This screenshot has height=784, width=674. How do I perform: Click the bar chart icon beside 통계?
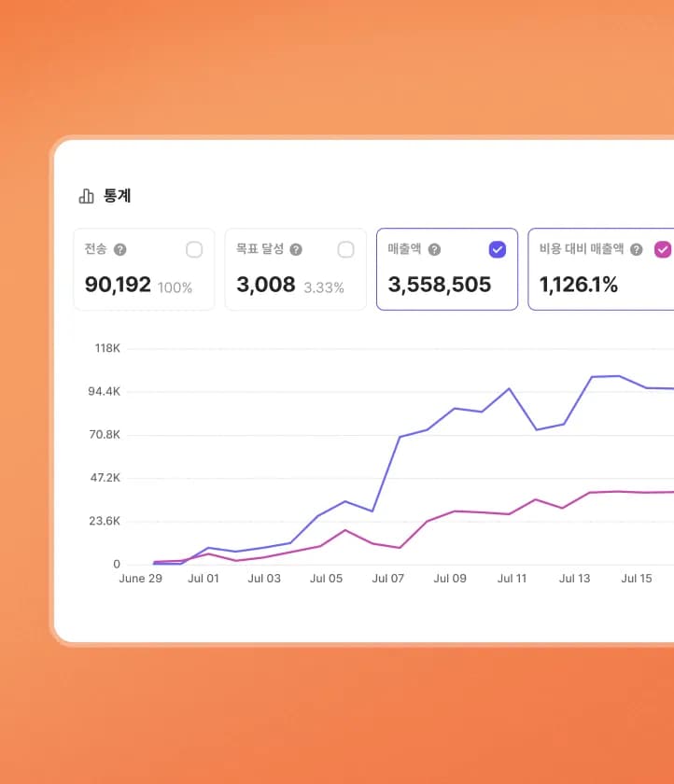point(86,196)
